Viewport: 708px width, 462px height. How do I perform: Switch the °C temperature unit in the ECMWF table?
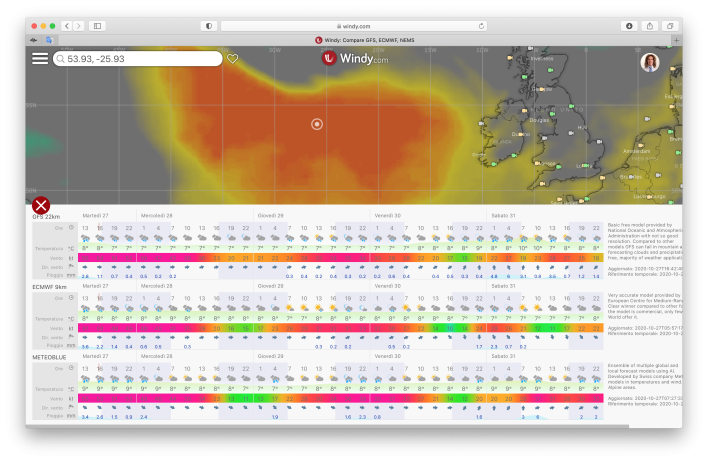[71, 319]
